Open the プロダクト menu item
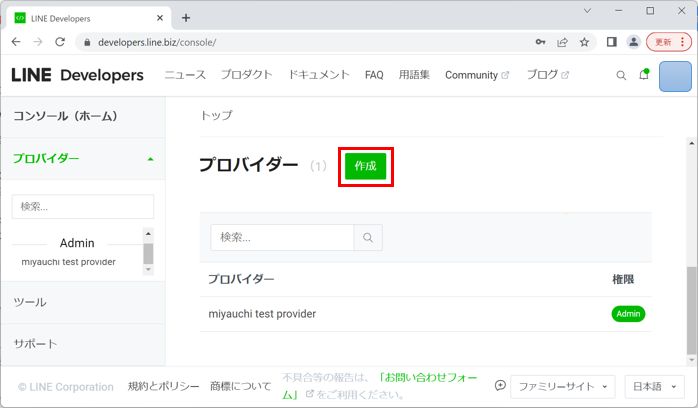This screenshot has width=698, height=408. (x=247, y=75)
